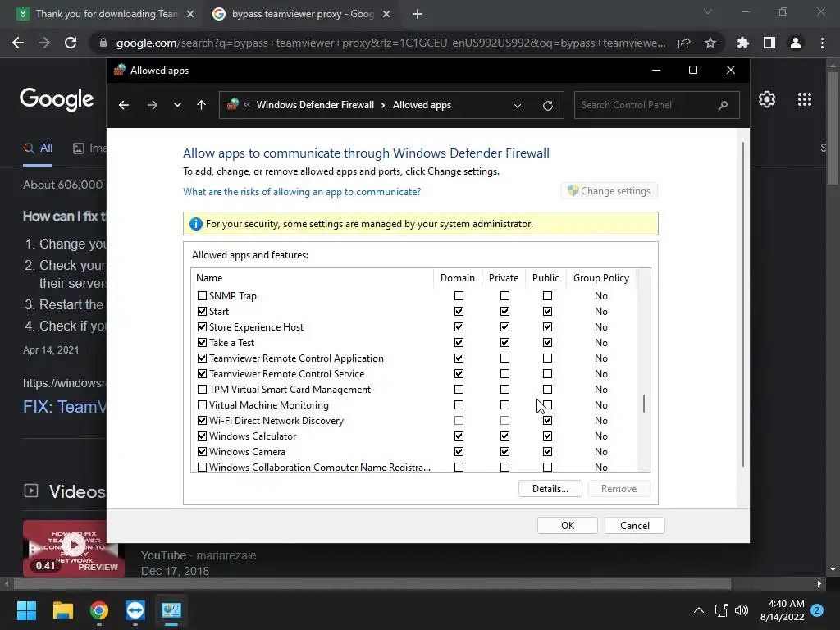The width and height of the screenshot is (840, 630).
Task: Open Chrome from taskbar
Action: click(99, 610)
